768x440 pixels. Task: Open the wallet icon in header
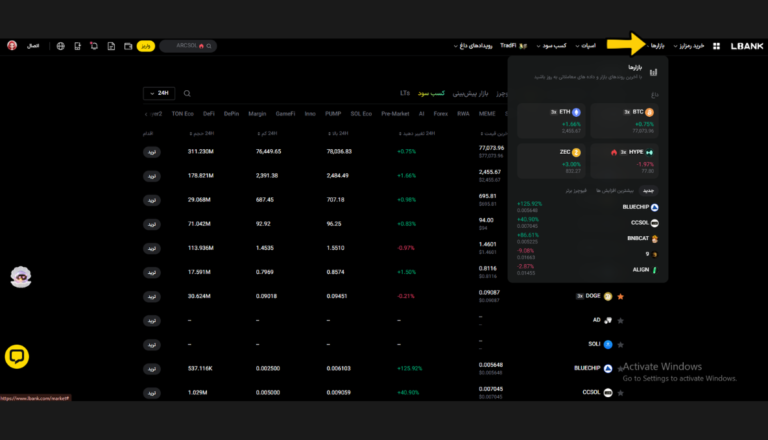point(128,46)
